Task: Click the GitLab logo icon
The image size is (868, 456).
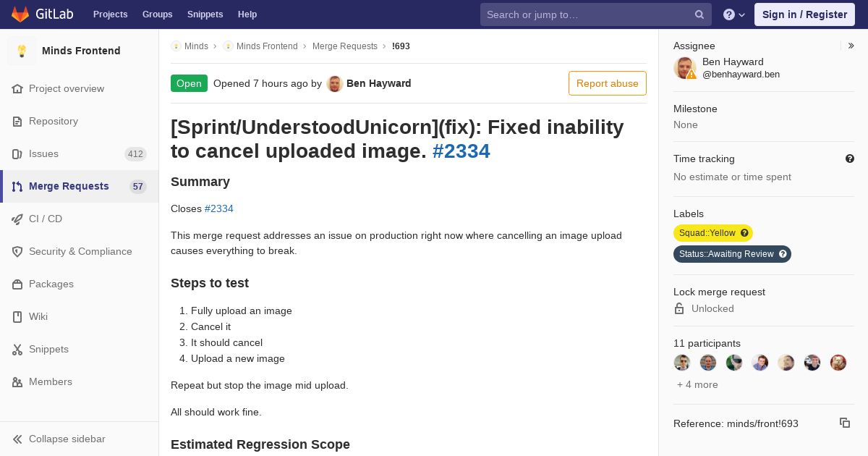Action: (x=20, y=14)
